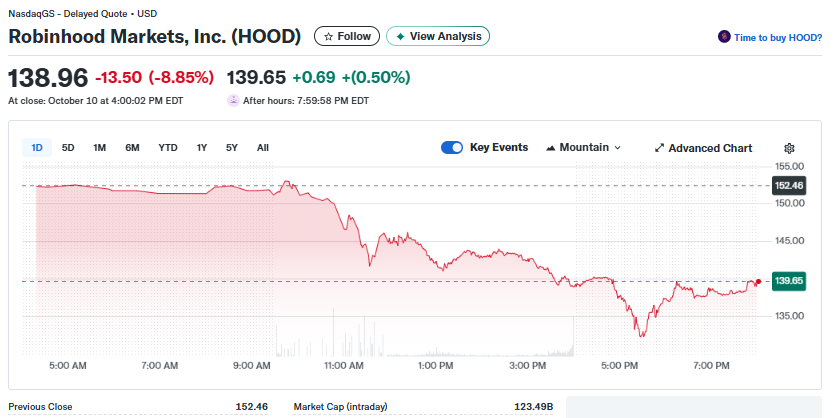The height and width of the screenshot is (418, 834).
Task: Toggle the Key Events switch
Action: click(452, 148)
